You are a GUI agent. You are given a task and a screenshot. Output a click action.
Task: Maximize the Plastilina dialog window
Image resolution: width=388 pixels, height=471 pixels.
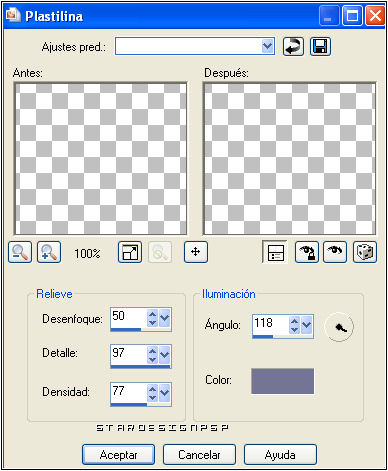352,16
